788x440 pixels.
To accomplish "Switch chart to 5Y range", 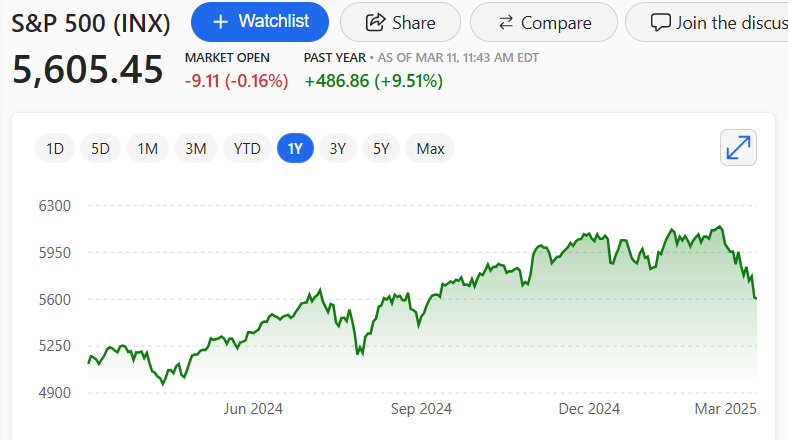I will click(381, 149).
